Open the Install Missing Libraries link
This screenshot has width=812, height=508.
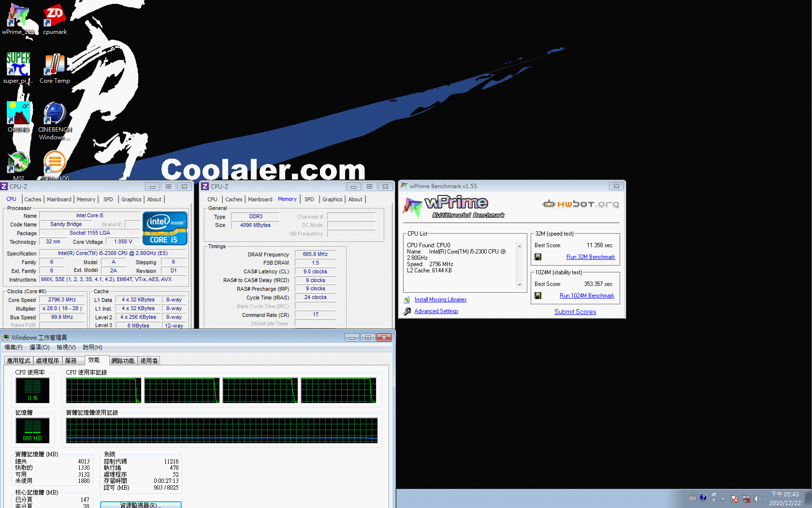click(440, 300)
